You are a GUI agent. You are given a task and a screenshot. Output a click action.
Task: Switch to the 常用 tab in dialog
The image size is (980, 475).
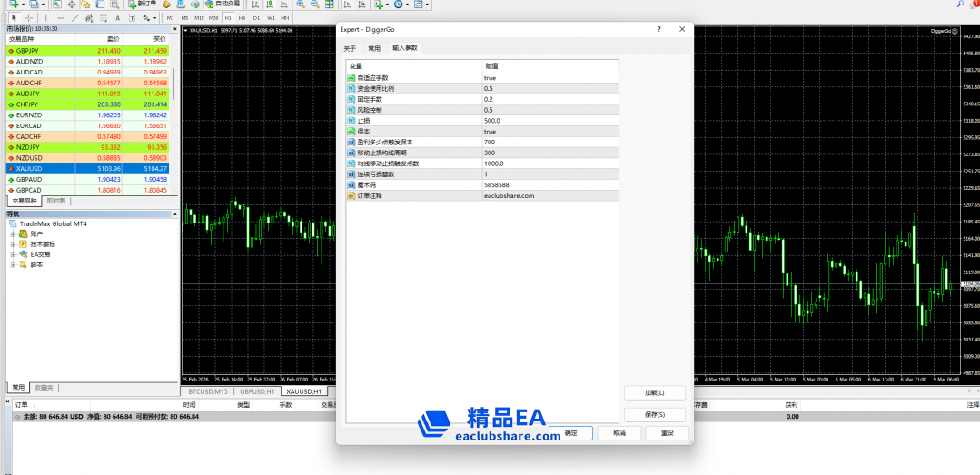point(374,48)
